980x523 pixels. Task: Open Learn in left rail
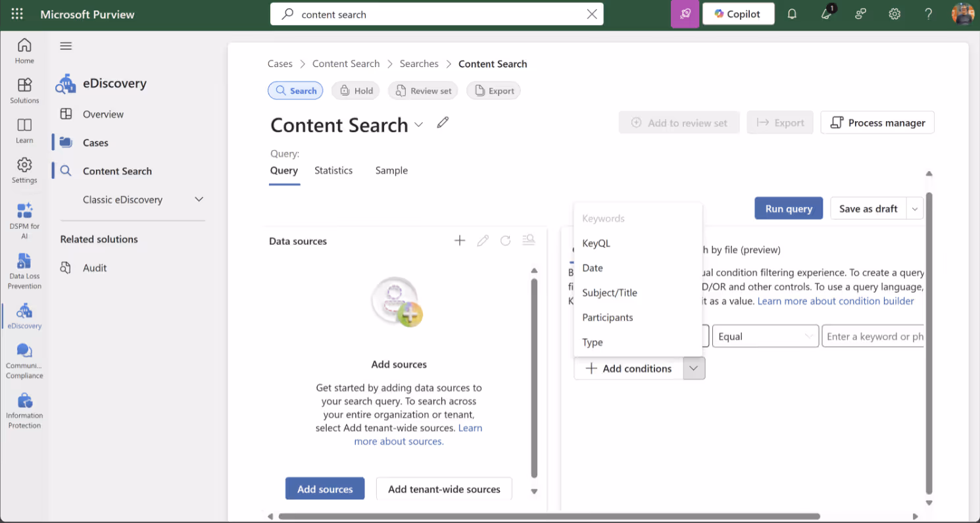tap(24, 131)
